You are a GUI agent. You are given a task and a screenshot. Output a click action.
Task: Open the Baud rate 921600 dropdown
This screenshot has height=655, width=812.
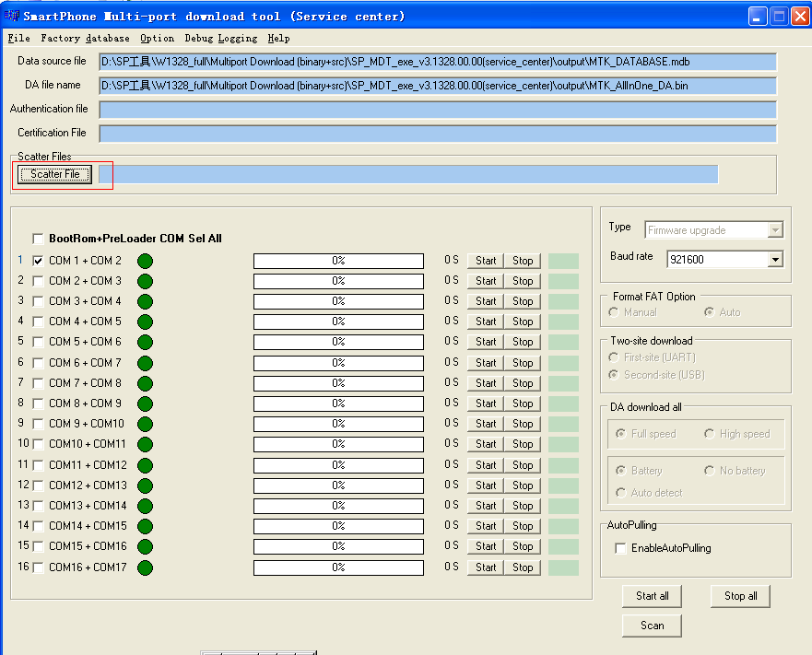click(x=775, y=260)
